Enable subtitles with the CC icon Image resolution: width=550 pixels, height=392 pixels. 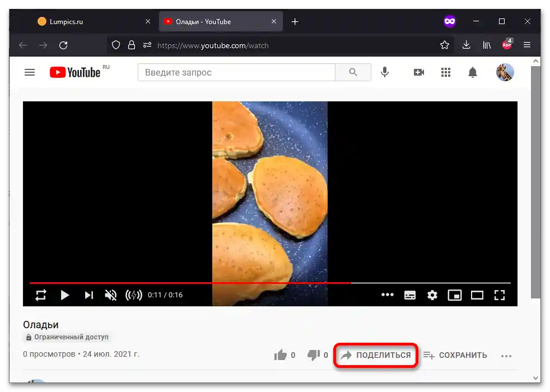pyautogui.click(x=409, y=295)
